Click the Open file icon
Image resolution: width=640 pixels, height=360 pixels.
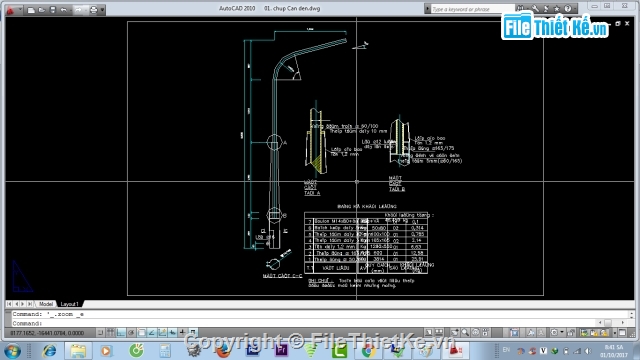(x=42, y=10)
